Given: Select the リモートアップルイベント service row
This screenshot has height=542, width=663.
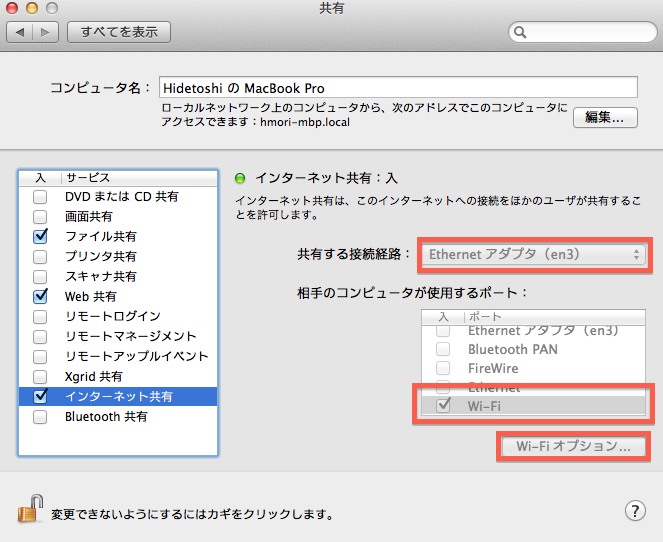Looking at the screenshot, I should click(118, 356).
